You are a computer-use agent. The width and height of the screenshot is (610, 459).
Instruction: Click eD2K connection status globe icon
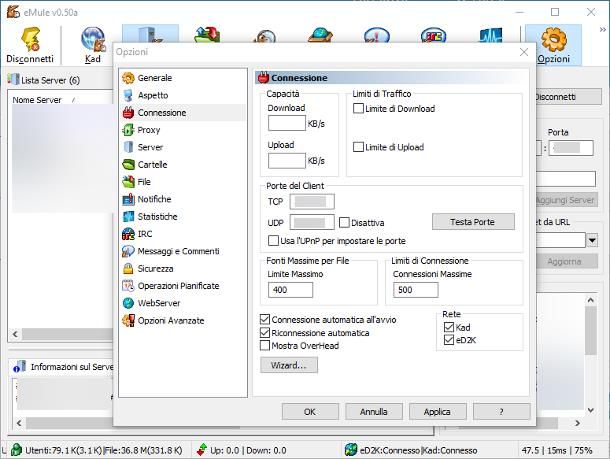tap(351, 450)
